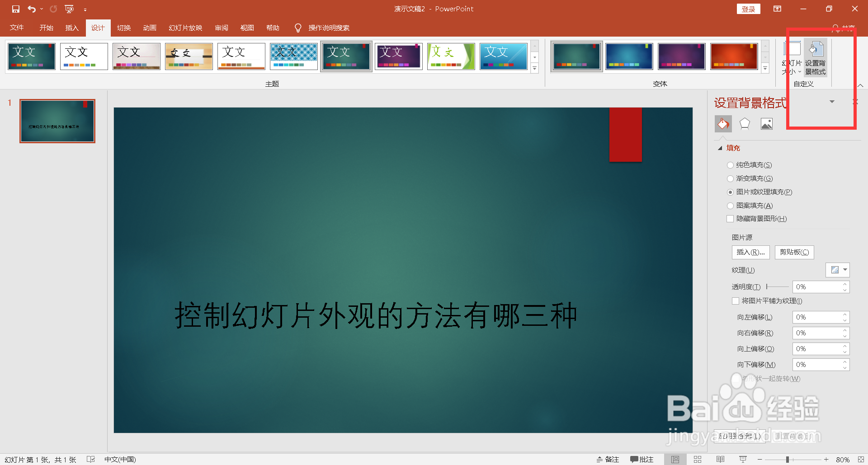Decrease 向上偏移 value with down arrow
The width and height of the screenshot is (868, 465).
coord(844,352)
